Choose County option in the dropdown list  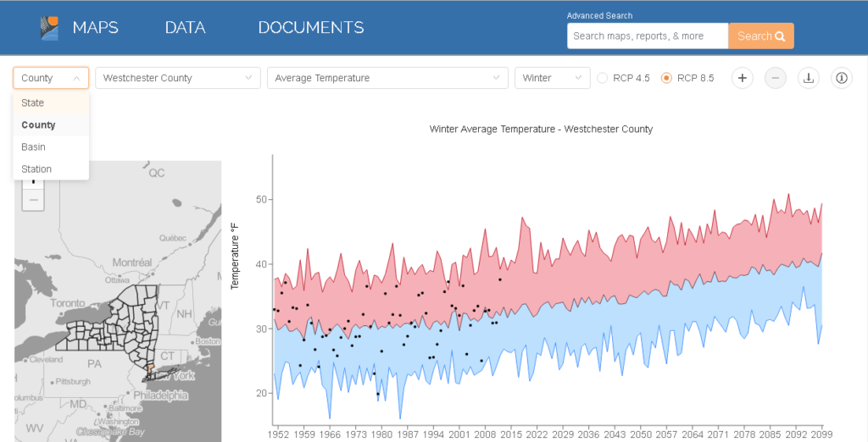pyautogui.click(x=51, y=125)
